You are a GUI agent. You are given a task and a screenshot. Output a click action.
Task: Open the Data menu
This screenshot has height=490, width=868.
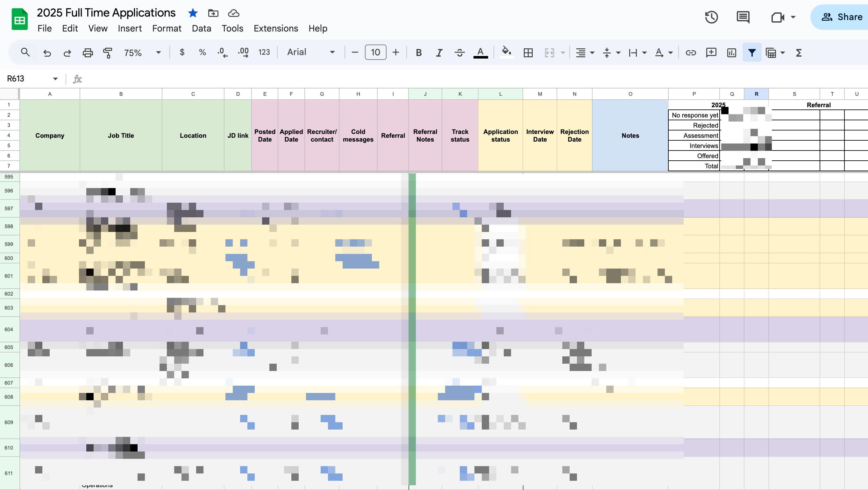click(x=201, y=28)
